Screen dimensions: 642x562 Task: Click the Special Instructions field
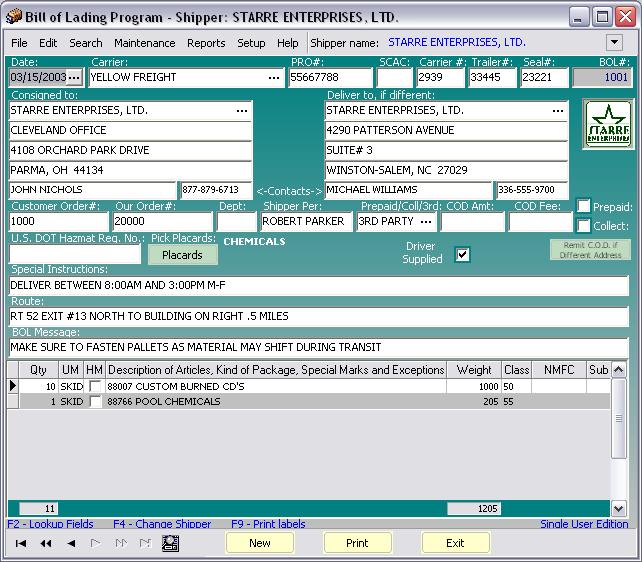(319, 285)
